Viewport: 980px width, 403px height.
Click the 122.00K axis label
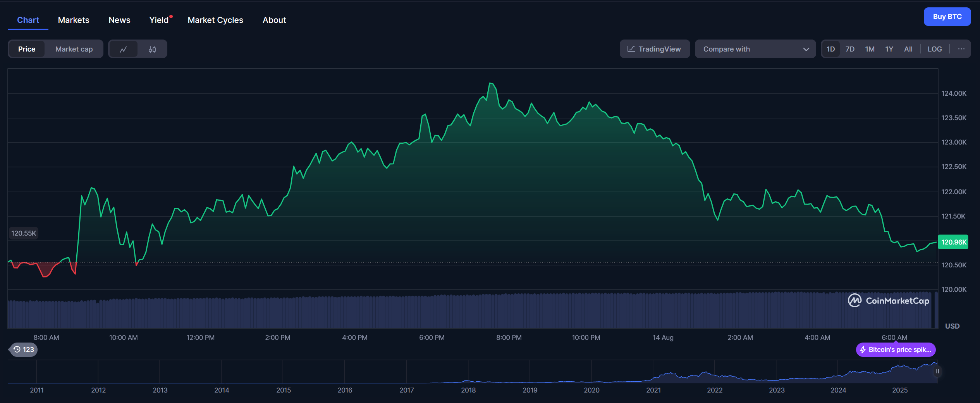click(954, 192)
